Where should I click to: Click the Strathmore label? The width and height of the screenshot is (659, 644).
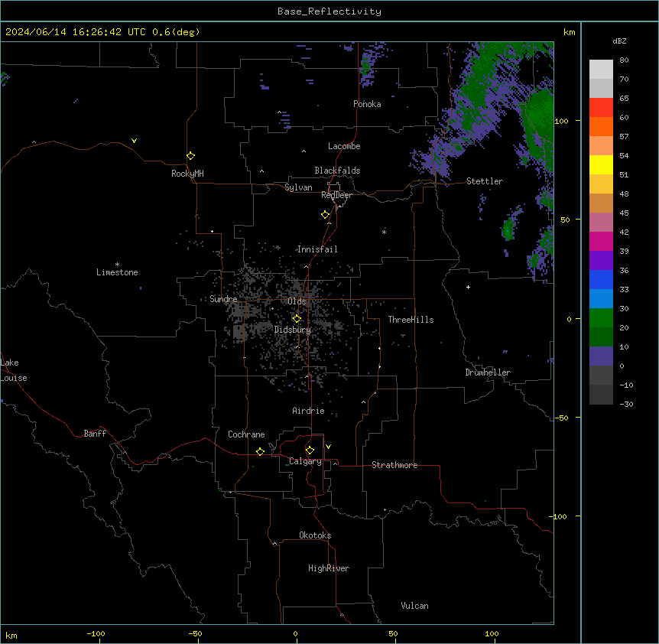[394, 465]
